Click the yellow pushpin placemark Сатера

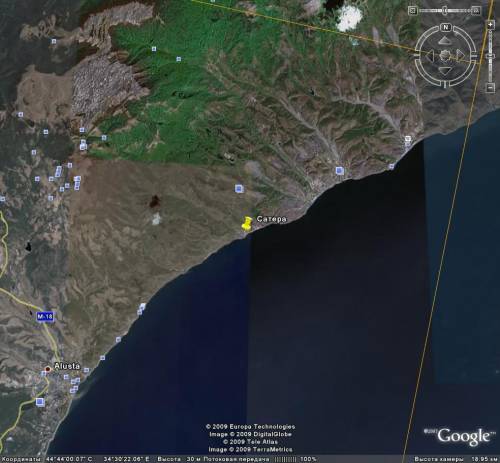click(x=246, y=223)
